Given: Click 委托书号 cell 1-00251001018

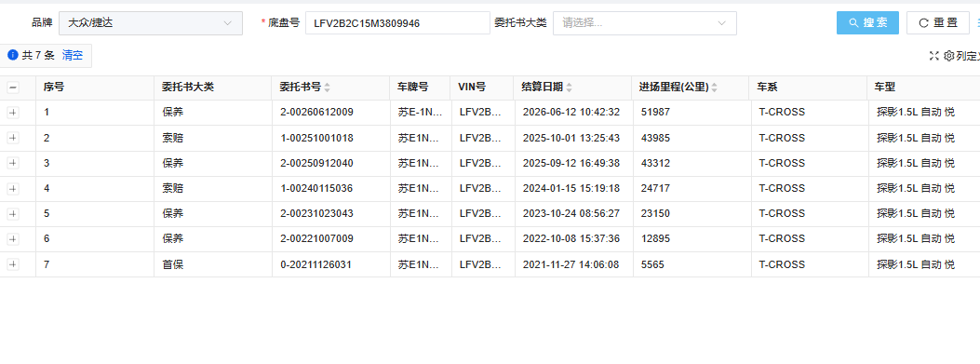Looking at the screenshot, I should pos(316,138).
